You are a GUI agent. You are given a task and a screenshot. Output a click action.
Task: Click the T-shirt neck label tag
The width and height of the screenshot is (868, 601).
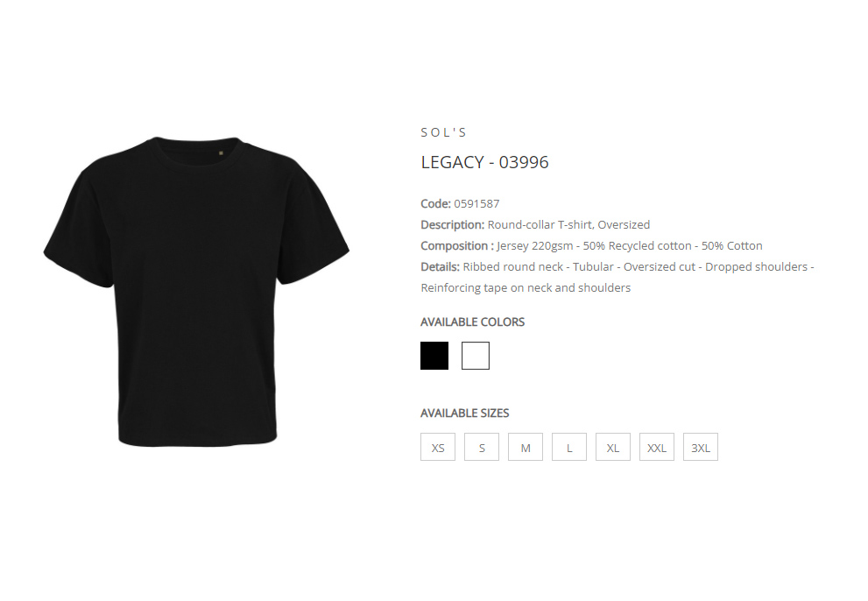pos(221,153)
